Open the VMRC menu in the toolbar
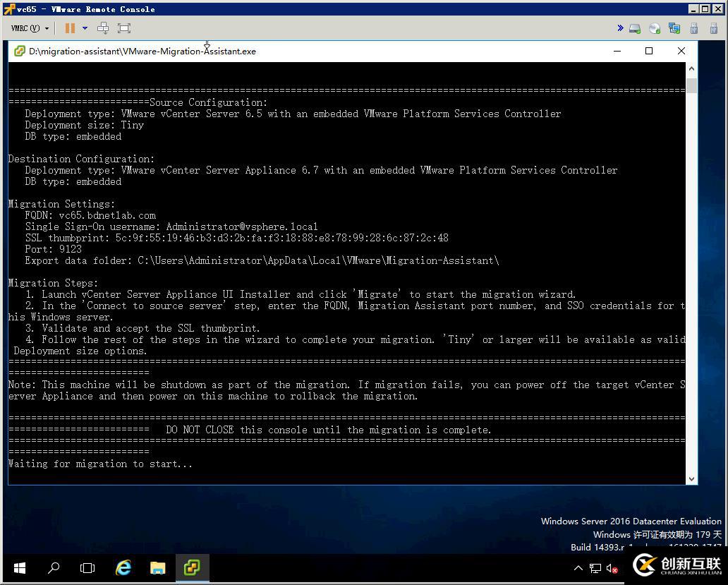Viewport: 728px width, 585px height. [30, 28]
